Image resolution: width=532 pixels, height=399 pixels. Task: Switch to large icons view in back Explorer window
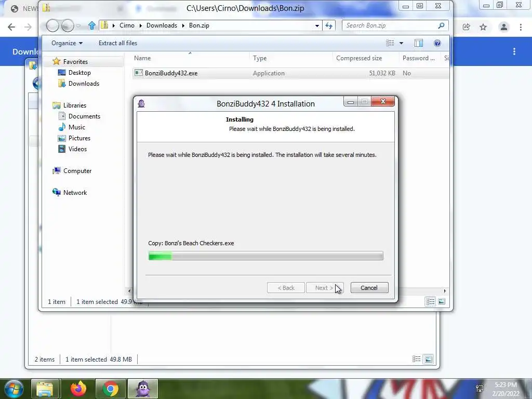[x=429, y=359]
